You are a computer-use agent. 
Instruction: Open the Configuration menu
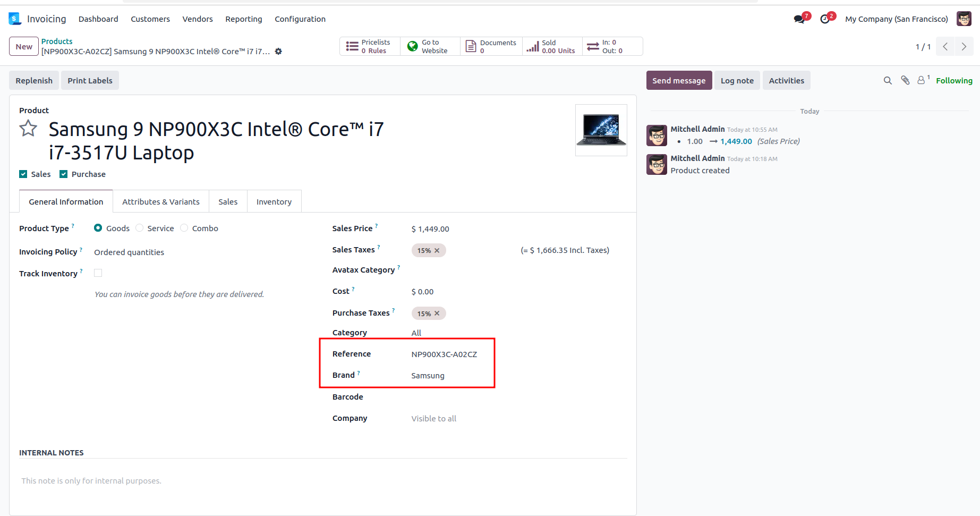pos(300,19)
